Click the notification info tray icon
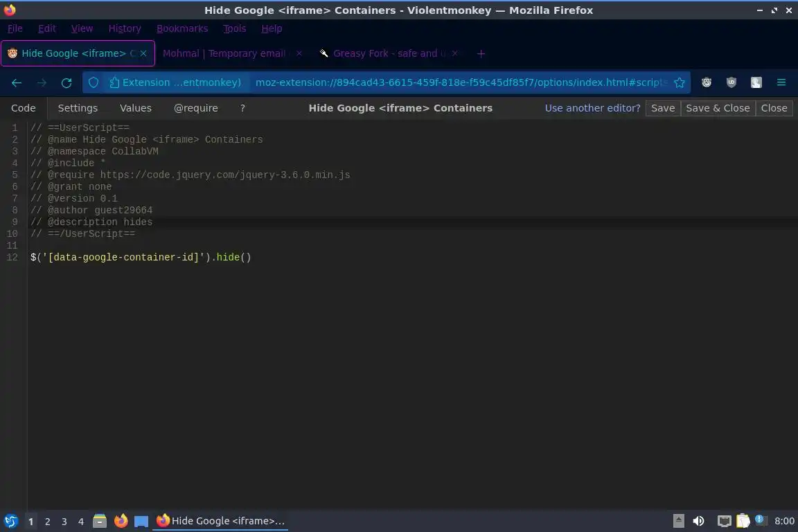This screenshot has width=798, height=532. (760, 520)
